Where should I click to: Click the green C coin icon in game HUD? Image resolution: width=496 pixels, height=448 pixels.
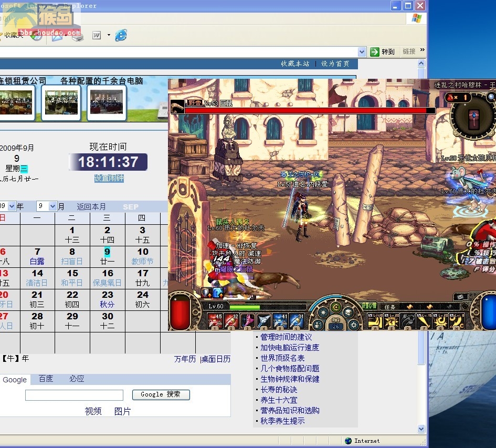(336, 307)
